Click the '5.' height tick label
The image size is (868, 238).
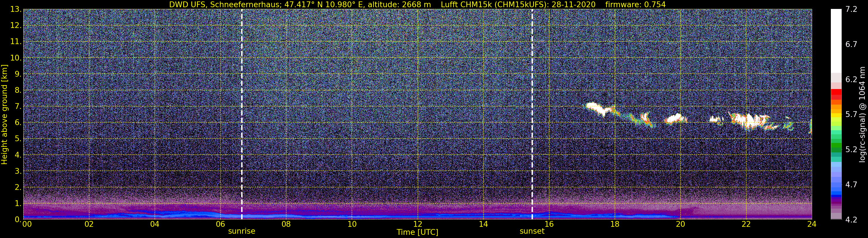(18, 139)
